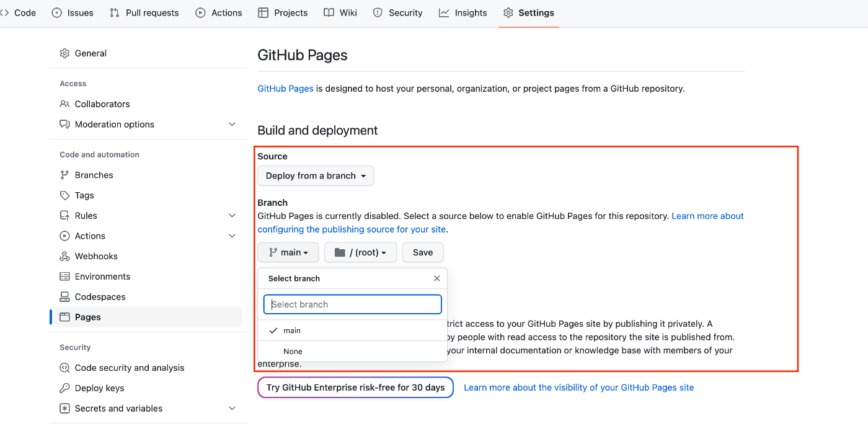The width and height of the screenshot is (868, 434).
Task: Click the Settings gear icon in top bar
Action: (x=508, y=12)
